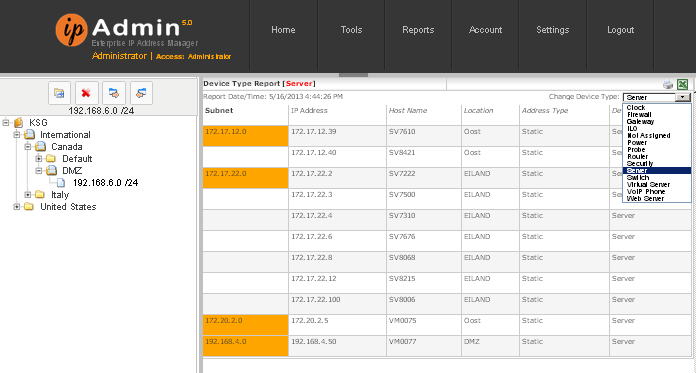The height and width of the screenshot is (373, 696).
Task: Click the open folder toolbar icon
Action: click(x=59, y=93)
